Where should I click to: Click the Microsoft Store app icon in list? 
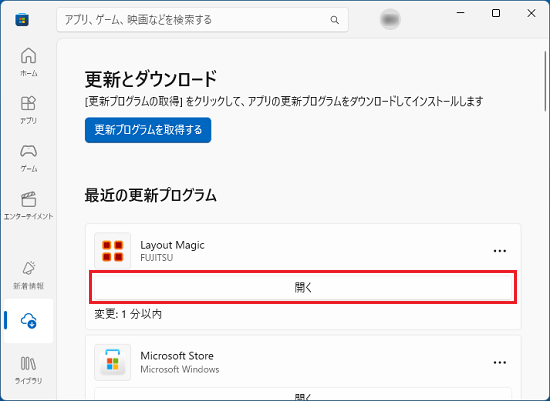click(x=113, y=362)
